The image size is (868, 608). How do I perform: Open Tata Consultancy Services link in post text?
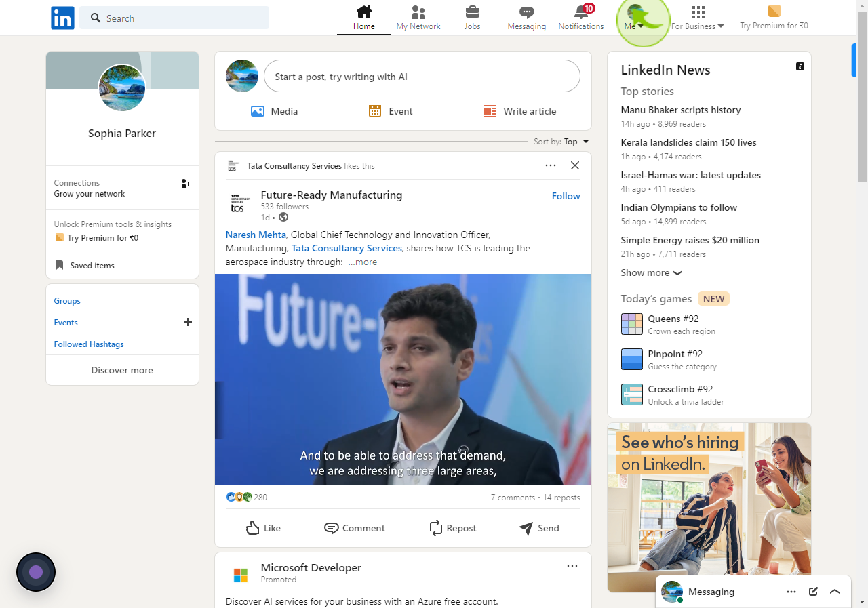(x=347, y=248)
